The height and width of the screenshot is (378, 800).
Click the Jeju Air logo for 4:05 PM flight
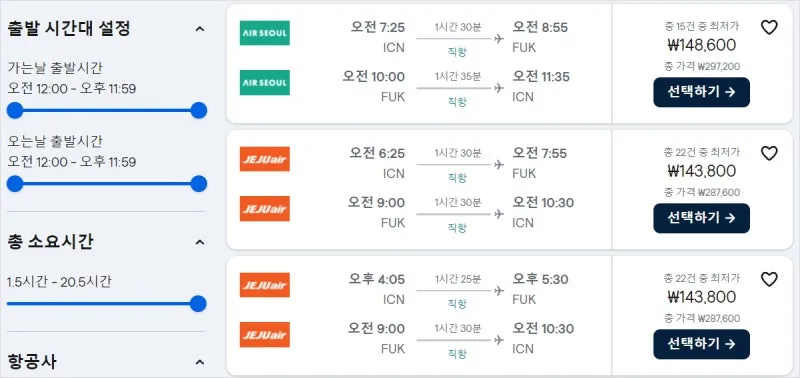coord(265,285)
